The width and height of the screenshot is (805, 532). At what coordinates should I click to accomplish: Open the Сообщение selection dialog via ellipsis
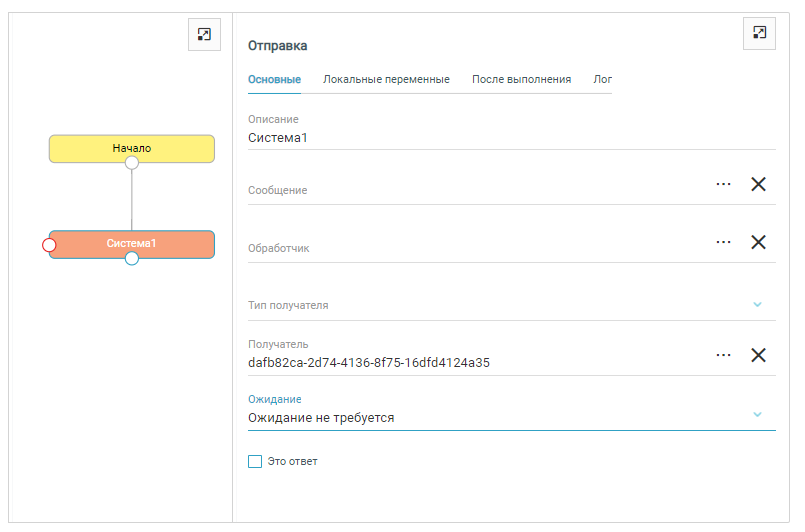pos(724,184)
